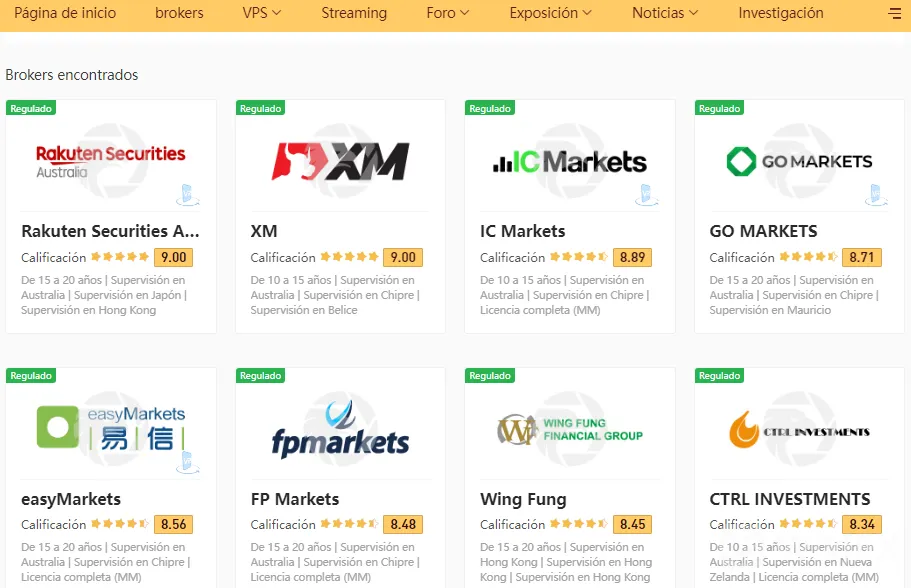Open the Wing Fung title link
The image size is (911, 588).
click(523, 499)
